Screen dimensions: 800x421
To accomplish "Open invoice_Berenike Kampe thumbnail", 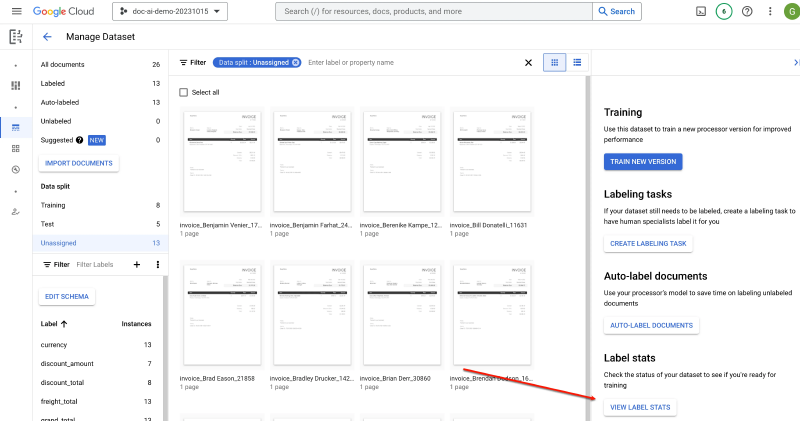I will coord(402,161).
